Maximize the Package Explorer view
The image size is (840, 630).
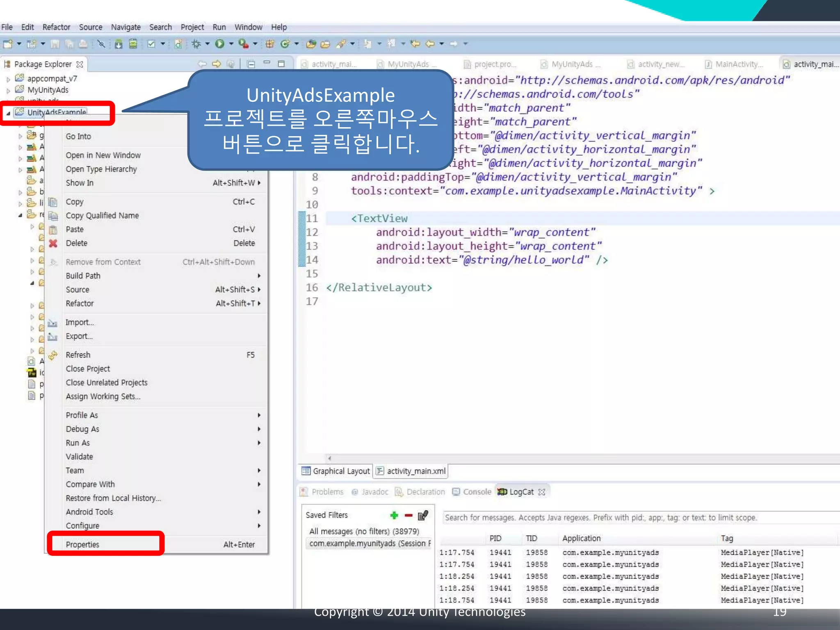click(281, 64)
